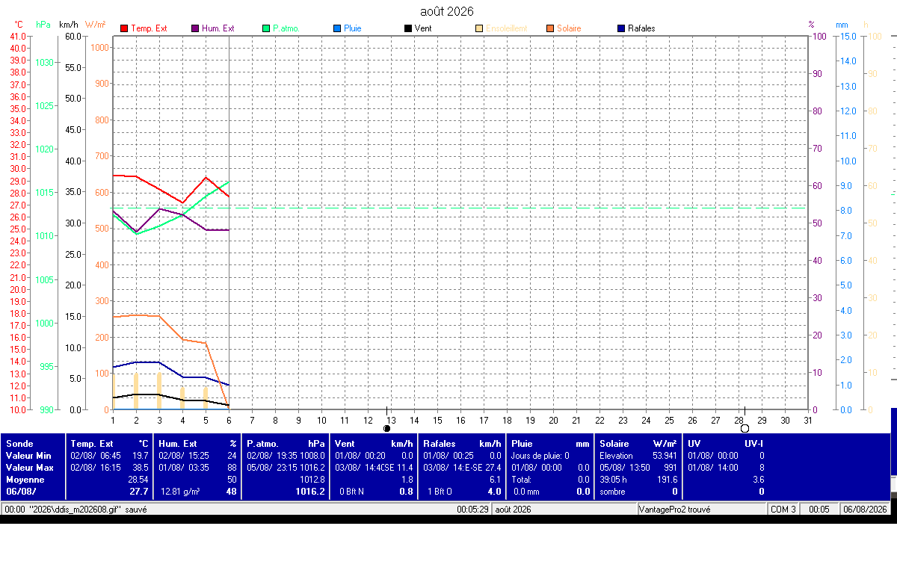Click the red Temp. Ext legend swatch
Image resolution: width=897 pixels, height=588 pixels.
[x=124, y=28]
